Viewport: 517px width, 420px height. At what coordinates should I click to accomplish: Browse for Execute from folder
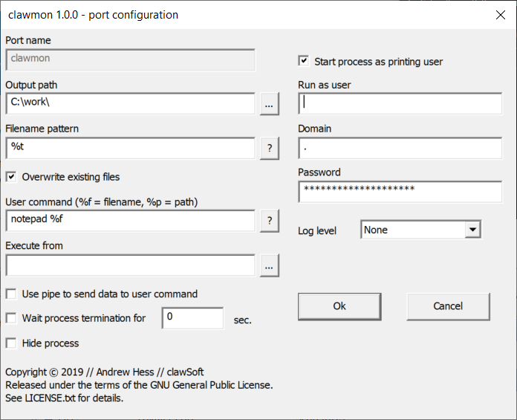[269, 265]
